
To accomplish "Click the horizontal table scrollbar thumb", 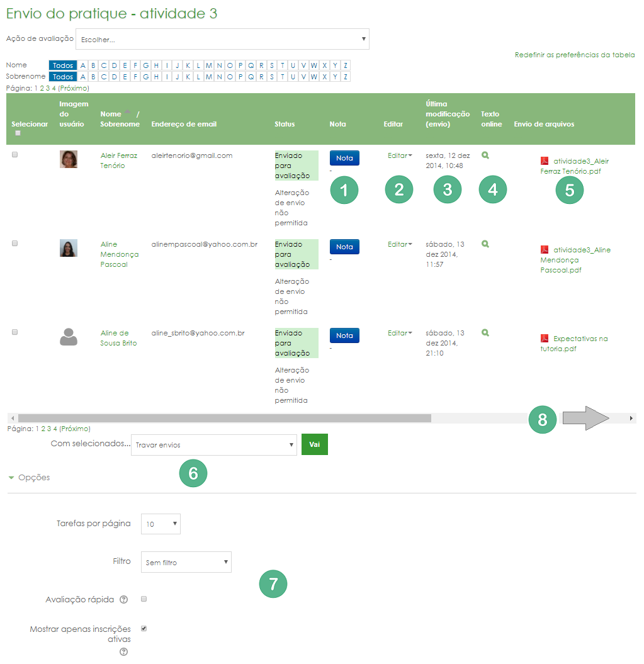I will tap(224, 418).
